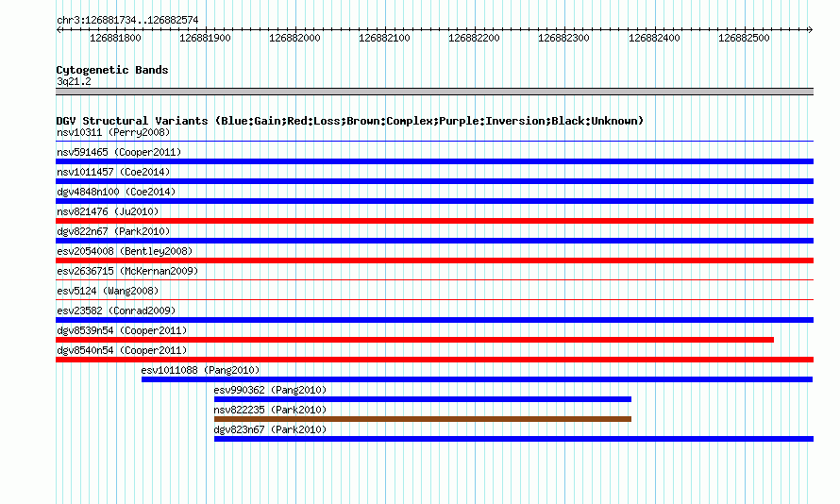Select the dgv8539n54 (Cooper2011) label
The width and height of the screenshot is (840, 504).
(x=122, y=330)
